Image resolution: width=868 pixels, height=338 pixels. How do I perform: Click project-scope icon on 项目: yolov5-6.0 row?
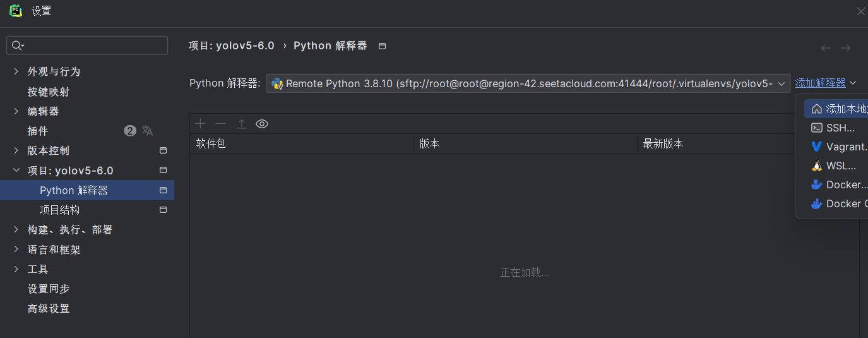pyautogui.click(x=163, y=170)
